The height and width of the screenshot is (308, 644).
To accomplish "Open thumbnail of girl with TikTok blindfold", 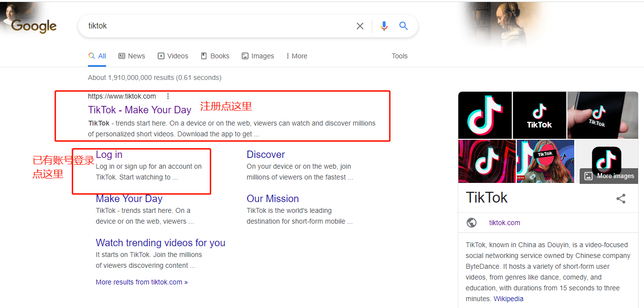I will click(545, 161).
